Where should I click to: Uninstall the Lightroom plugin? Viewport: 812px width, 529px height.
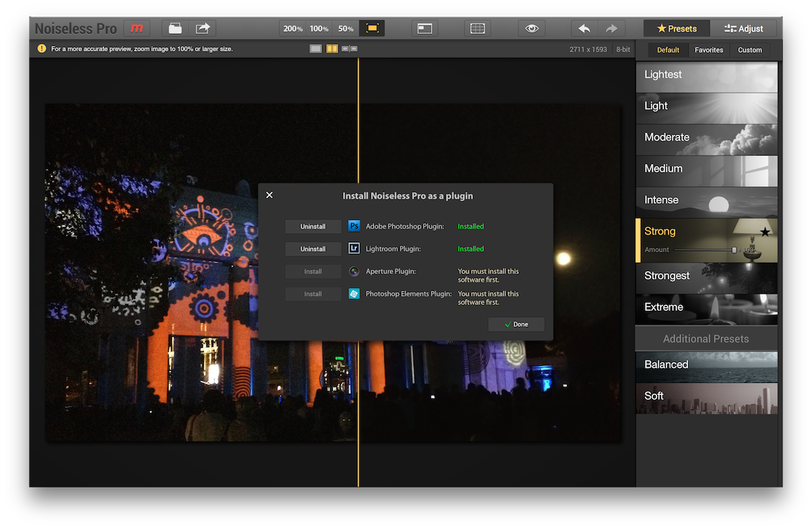pos(313,249)
